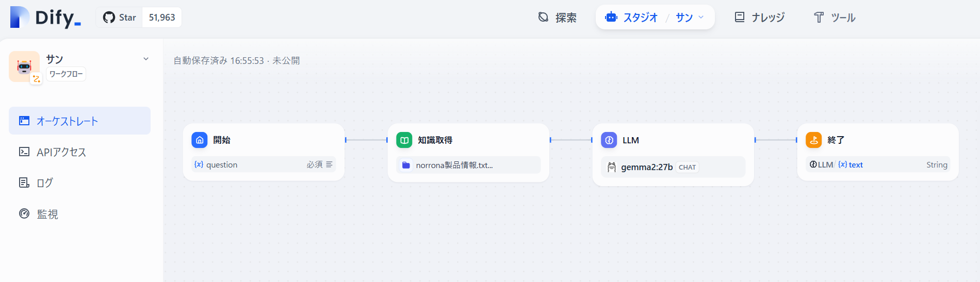Image resolution: width=980 pixels, height=282 pixels.
Task: Click the スタジオ robot icon
Action: (611, 17)
